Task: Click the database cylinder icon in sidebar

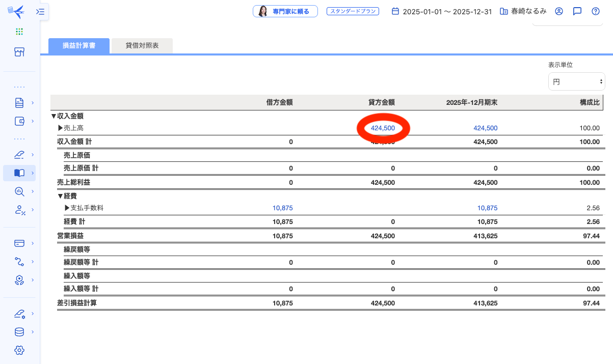Action: coord(19,332)
